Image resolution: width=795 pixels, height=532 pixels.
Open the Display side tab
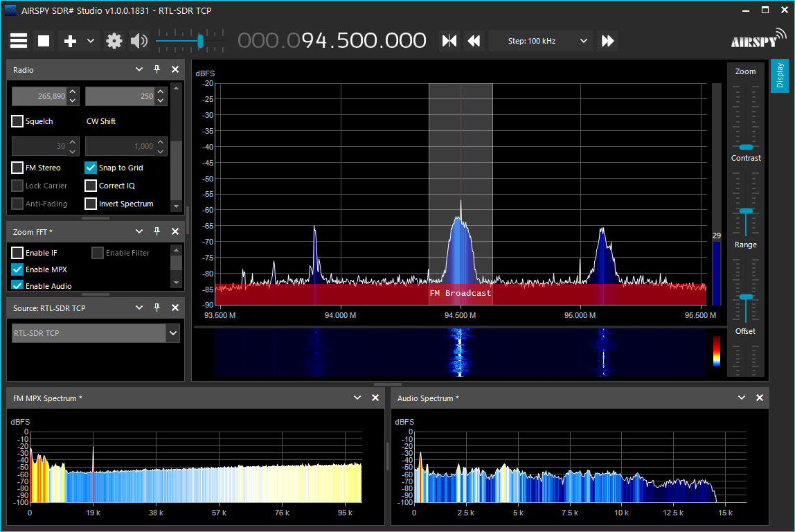pos(780,76)
